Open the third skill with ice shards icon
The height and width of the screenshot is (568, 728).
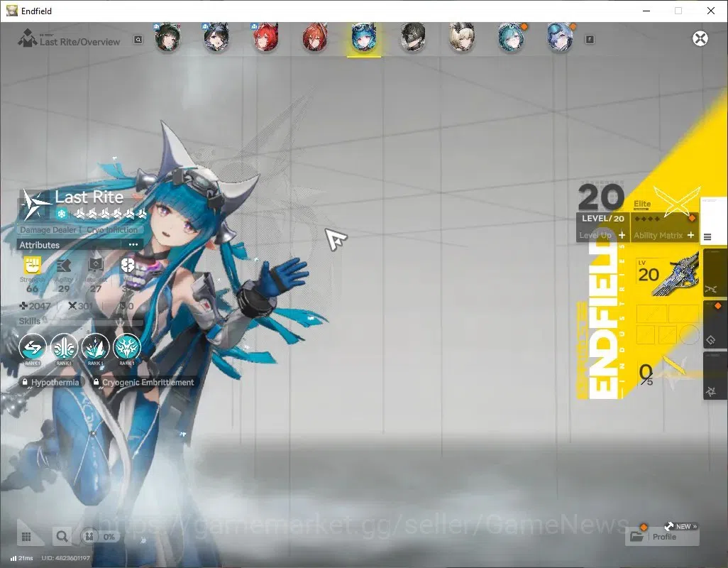(x=95, y=349)
